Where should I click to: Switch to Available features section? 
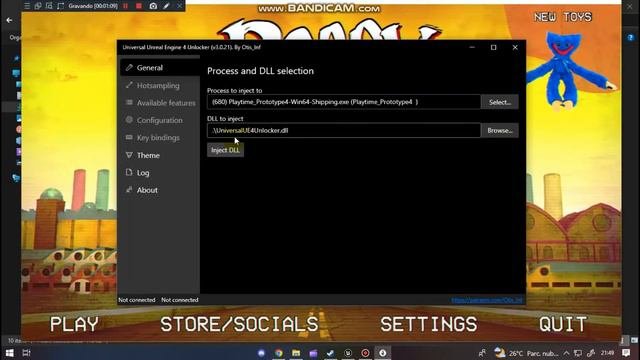(160, 103)
